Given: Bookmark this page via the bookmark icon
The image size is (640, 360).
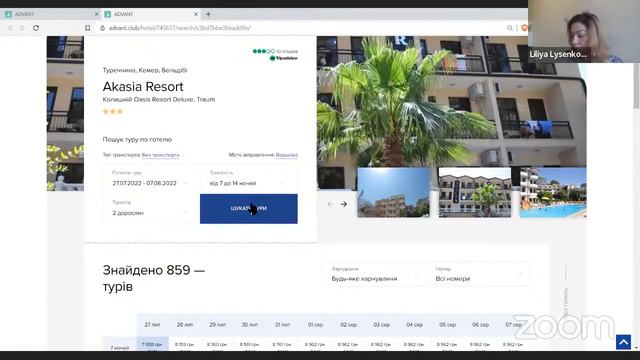Looking at the screenshot, I should coord(87,28).
